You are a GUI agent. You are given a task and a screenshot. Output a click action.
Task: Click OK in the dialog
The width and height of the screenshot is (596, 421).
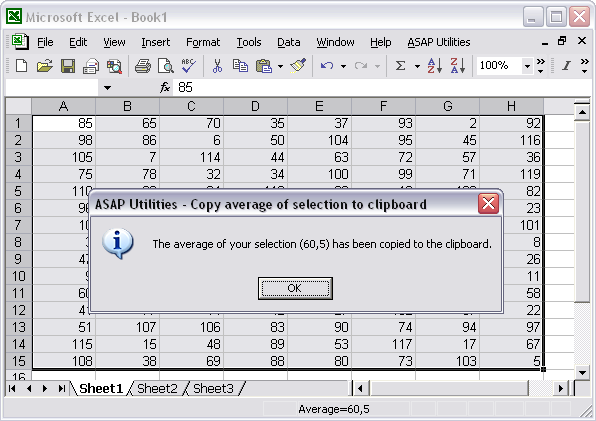click(x=295, y=288)
